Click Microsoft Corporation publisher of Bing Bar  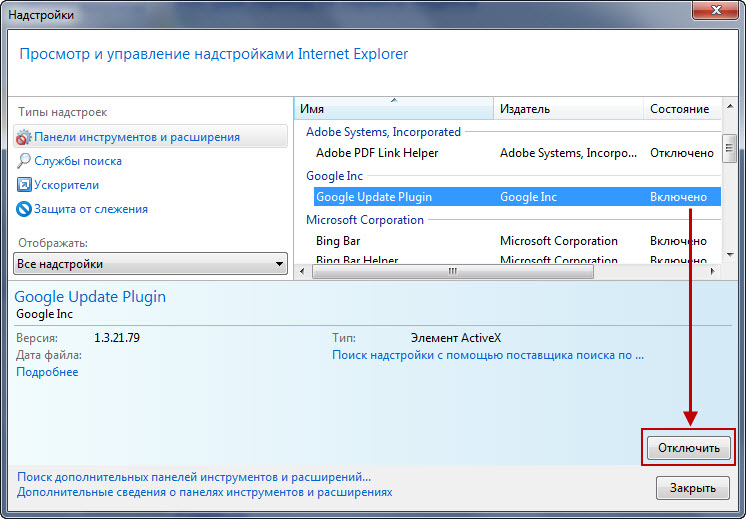coord(559,241)
